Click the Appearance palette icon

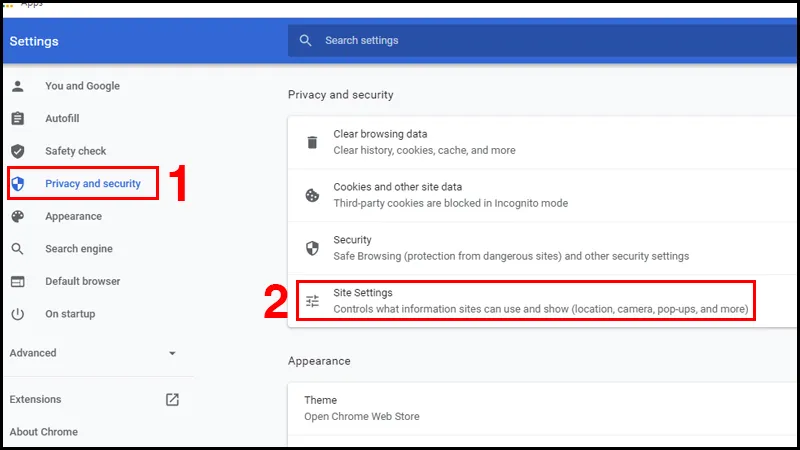coord(17,216)
